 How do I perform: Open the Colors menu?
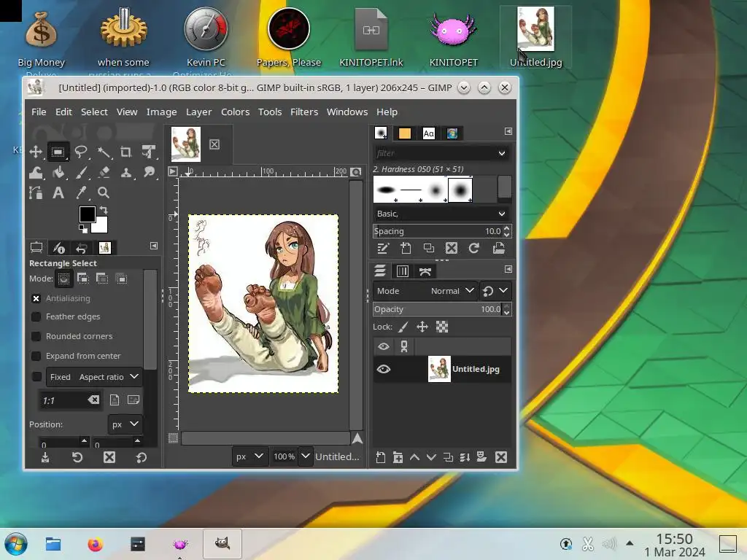[x=235, y=112]
